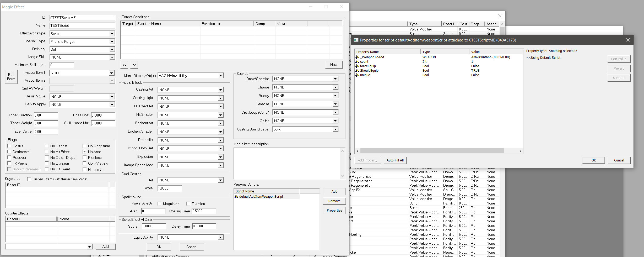Screen dimensions: 644x257
Task: Close the background effects list window
Action: click(500, 16)
